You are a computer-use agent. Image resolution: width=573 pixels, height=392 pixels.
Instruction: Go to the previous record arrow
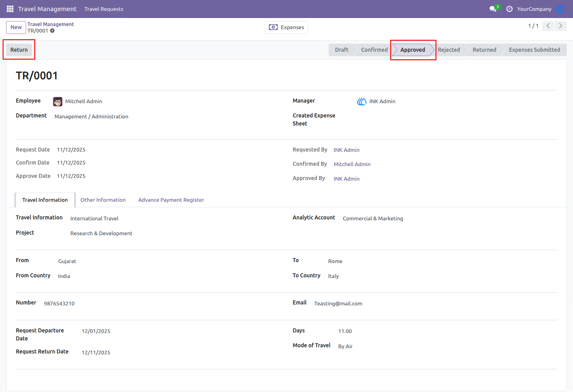[x=548, y=26]
